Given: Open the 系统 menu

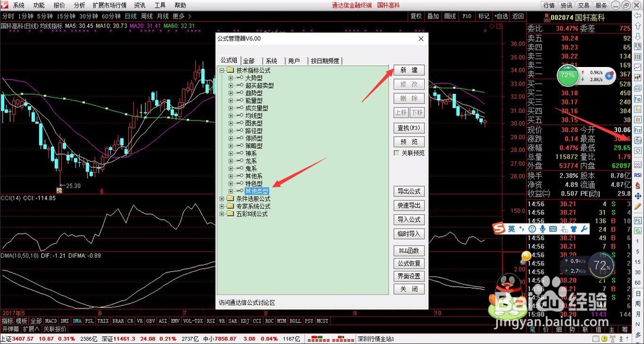Looking at the screenshot, I should pyautogui.click(x=19, y=5).
